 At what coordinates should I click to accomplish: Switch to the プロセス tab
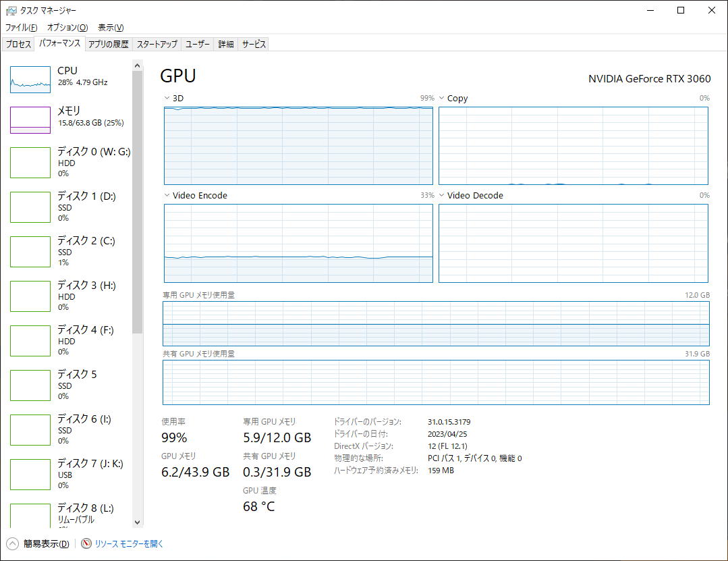19,45
